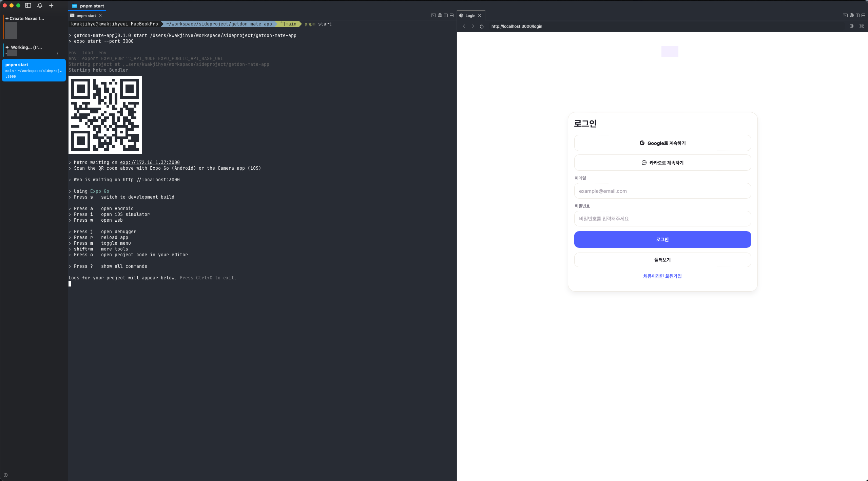
Task: Add new workspace with plus icon
Action: (51, 5)
